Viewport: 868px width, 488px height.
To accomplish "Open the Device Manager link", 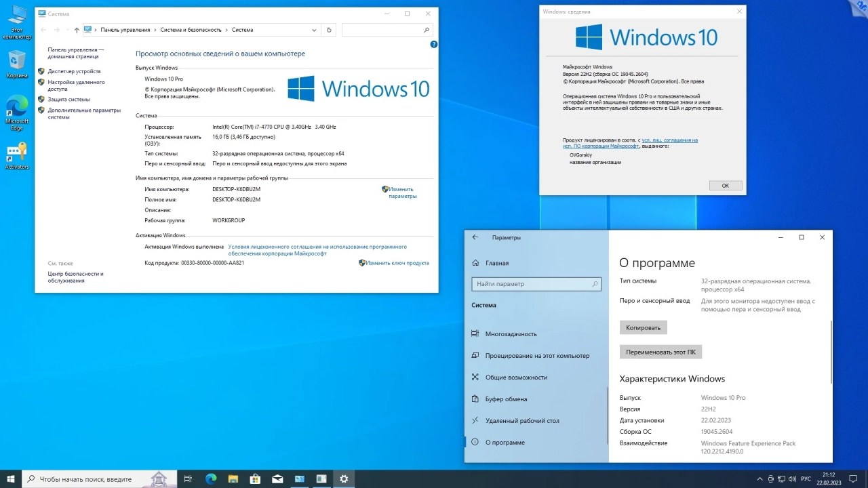I will (74, 71).
